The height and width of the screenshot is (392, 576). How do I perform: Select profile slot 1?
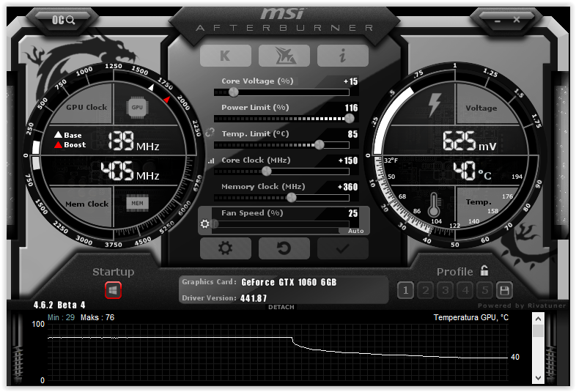point(405,290)
